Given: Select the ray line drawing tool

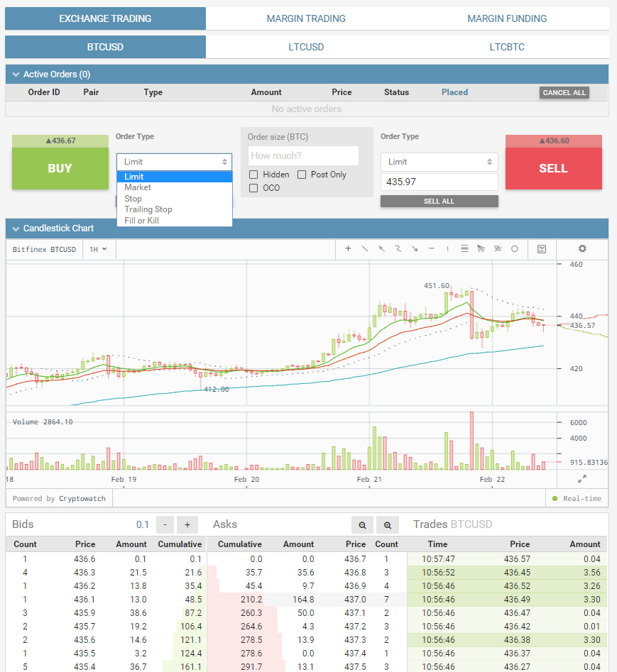Looking at the screenshot, I should pyautogui.click(x=381, y=248).
